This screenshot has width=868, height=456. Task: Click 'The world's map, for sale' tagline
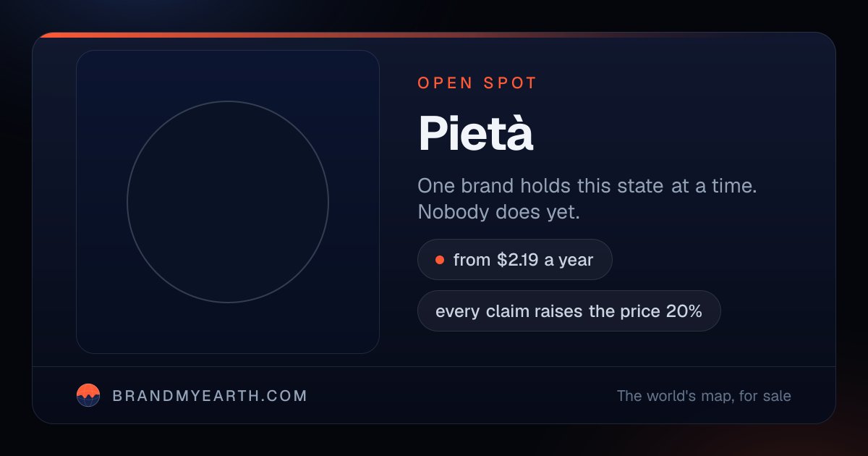[x=704, y=396]
